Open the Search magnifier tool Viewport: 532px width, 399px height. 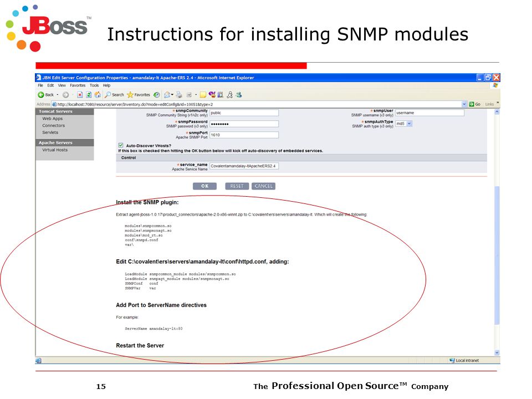(114, 95)
